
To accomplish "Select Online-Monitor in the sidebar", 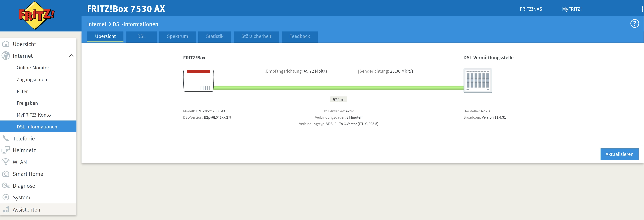I will coord(33,68).
